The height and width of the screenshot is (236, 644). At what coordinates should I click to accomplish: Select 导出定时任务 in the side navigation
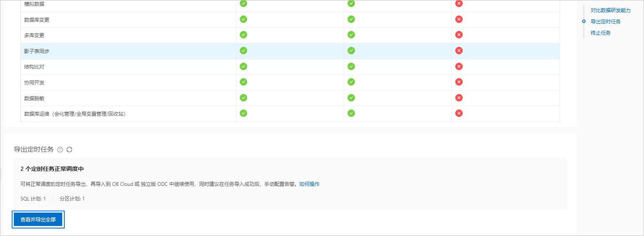(606, 22)
